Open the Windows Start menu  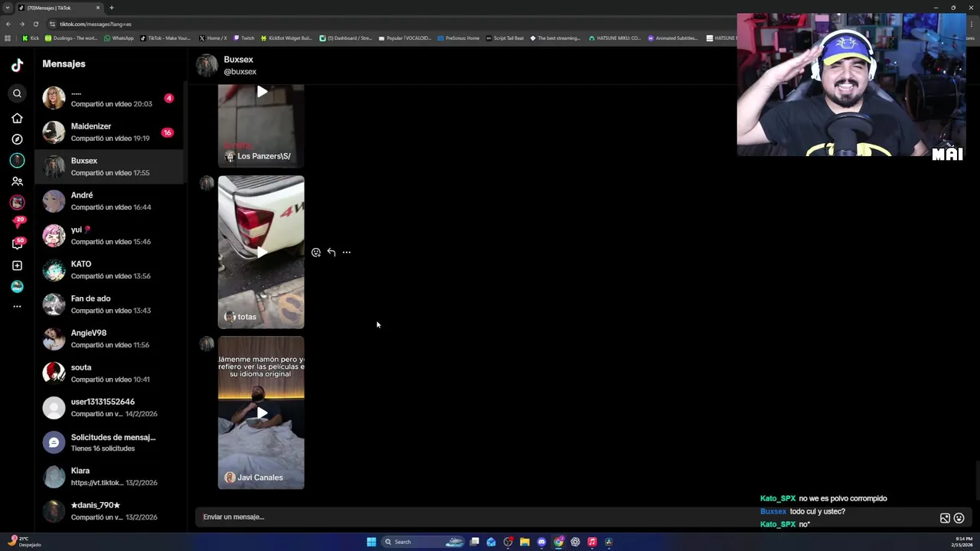371,542
